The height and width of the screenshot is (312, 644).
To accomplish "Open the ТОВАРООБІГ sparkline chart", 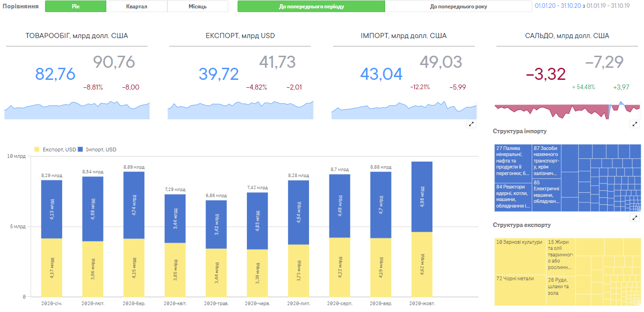I will click(x=77, y=110).
